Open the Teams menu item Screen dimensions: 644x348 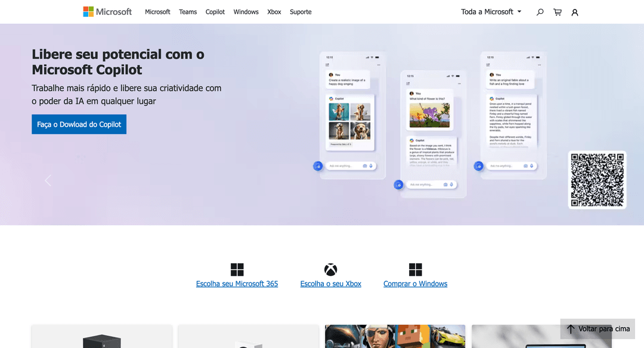tap(188, 12)
